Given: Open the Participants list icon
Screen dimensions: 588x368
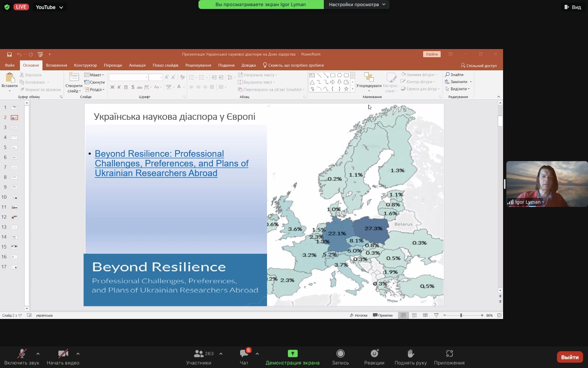Looking at the screenshot, I should (199, 354).
